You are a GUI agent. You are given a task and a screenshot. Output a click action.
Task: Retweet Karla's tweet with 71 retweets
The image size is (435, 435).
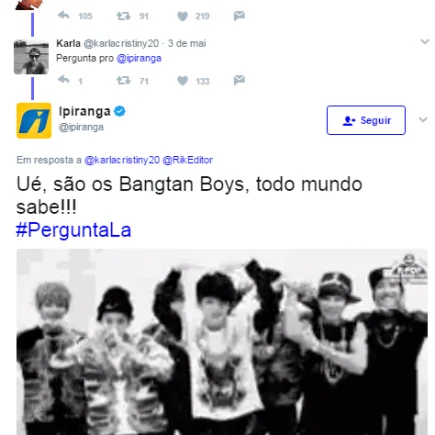coord(123,80)
